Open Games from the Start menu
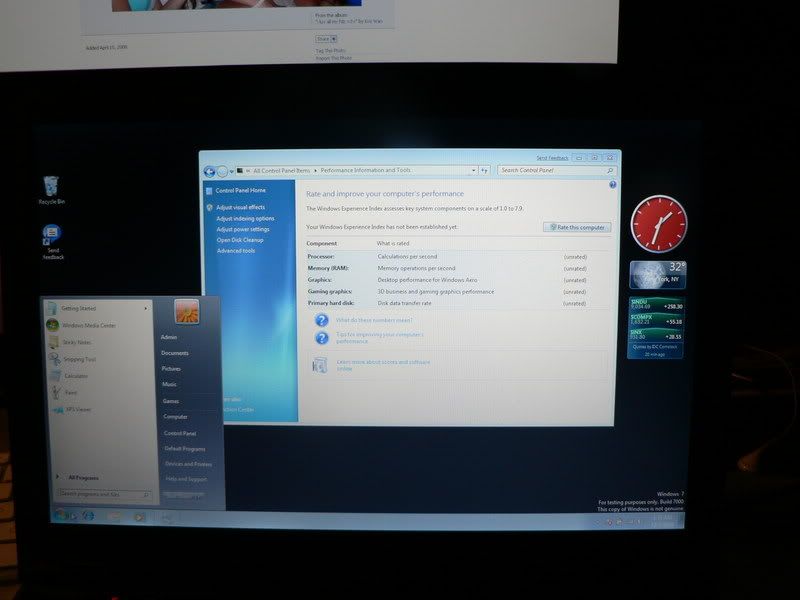The image size is (800, 600). click(171, 401)
